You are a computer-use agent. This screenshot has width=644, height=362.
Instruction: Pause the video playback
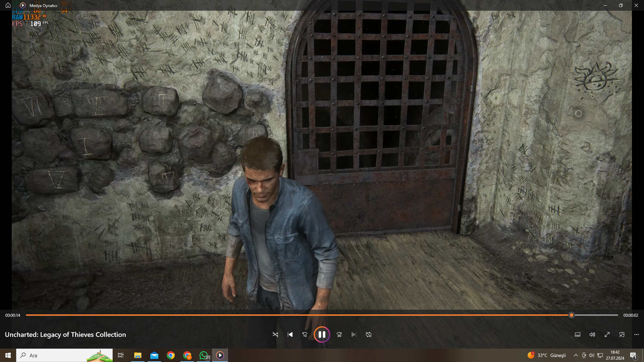pyautogui.click(x=322, y=335)
